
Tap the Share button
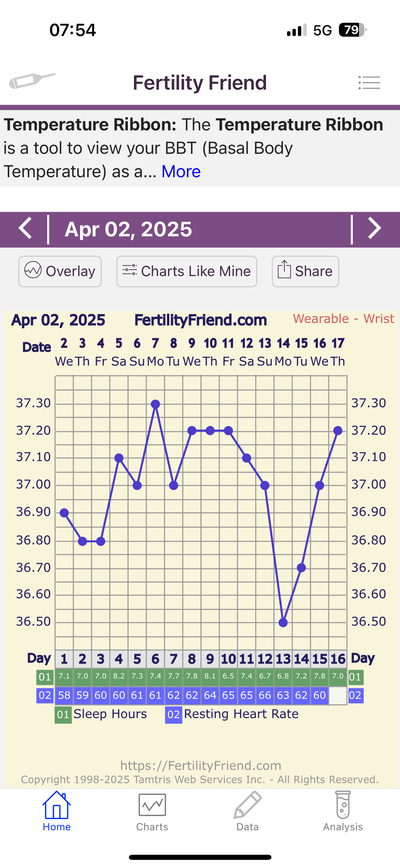pyautogui.click(x=305, y=271)
